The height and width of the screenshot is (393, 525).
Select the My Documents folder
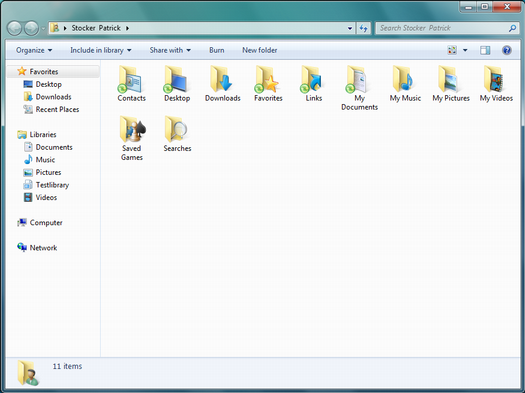pos(359,88)
